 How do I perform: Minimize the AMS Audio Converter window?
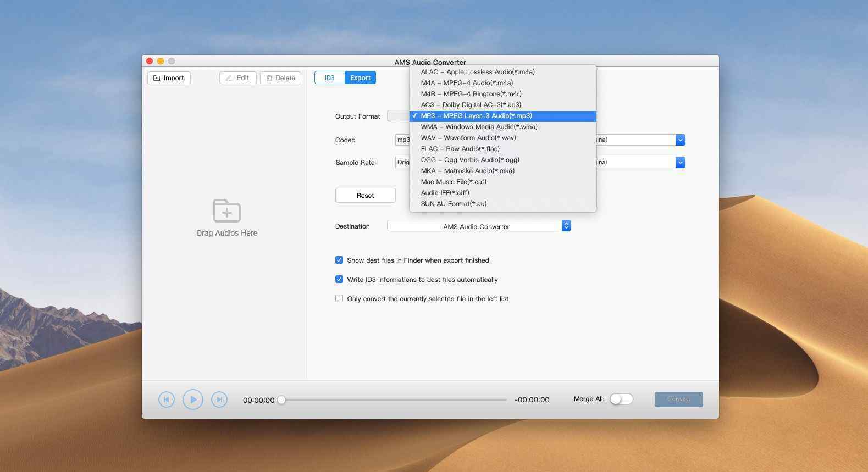tap(161, 61)
